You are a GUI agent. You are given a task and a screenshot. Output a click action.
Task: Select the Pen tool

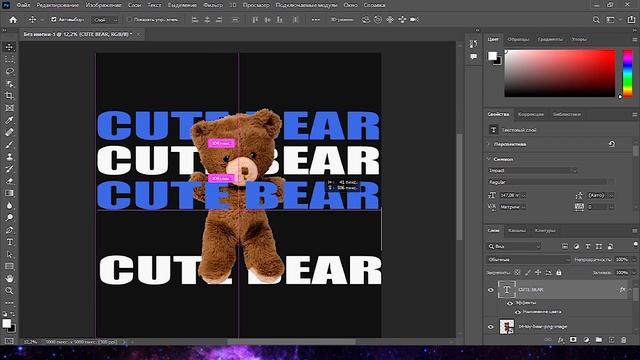coord(9,230)
